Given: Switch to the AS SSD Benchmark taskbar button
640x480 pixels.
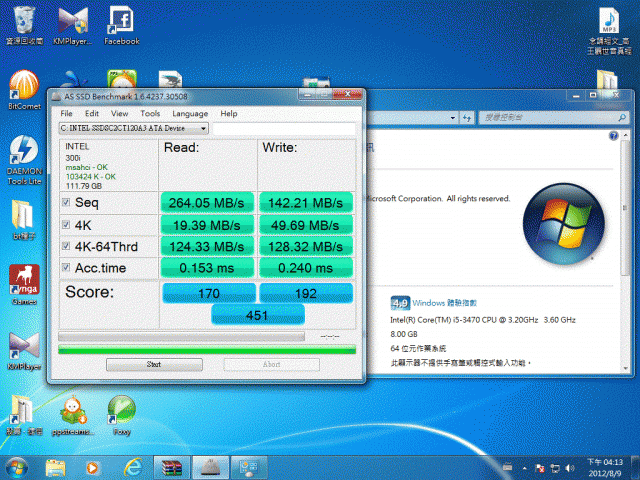Looking at the screenshot, I should 211,468.
